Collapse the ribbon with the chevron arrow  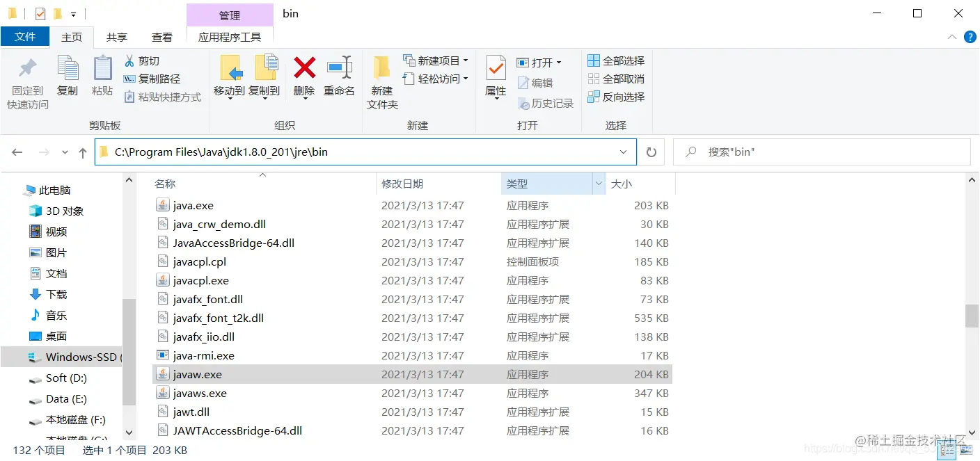[x=953, y=36]
